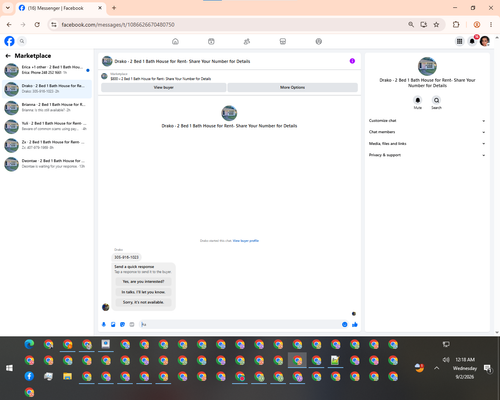This screenshot has height=400, width=500.
Task: Choose a sticker from the composer
Action: pos(122,324)
